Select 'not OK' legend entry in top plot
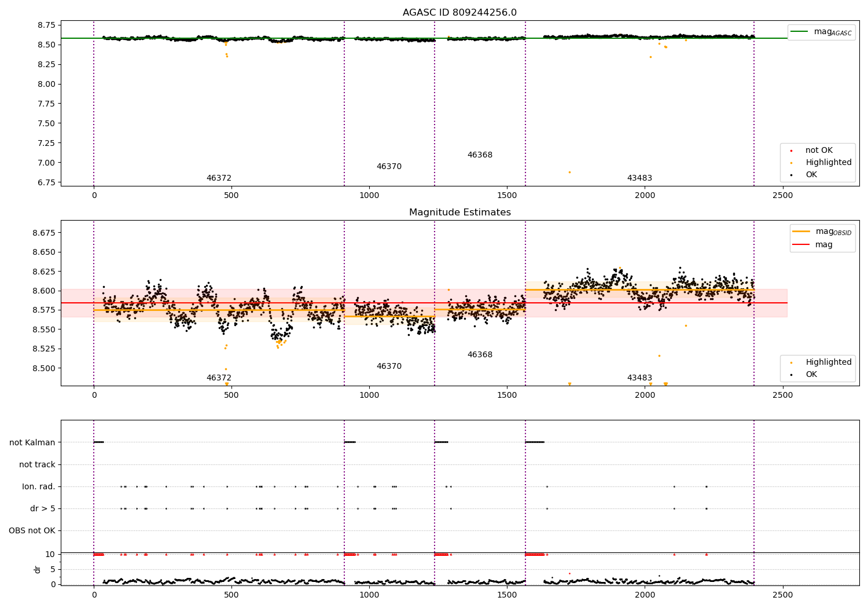Screen dimensions: 868x608 820,151
